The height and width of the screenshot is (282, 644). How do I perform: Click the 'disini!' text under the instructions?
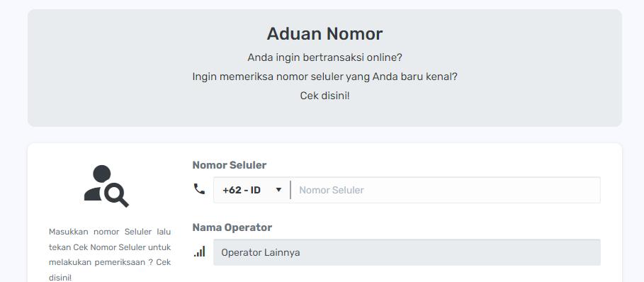[x=60, y=278]
